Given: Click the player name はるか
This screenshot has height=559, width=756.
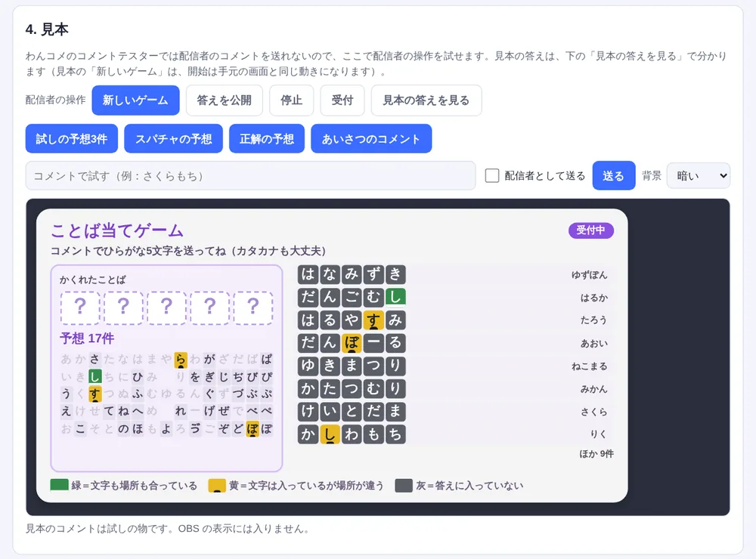Looking at the screenshot, I should coord(594,298).
